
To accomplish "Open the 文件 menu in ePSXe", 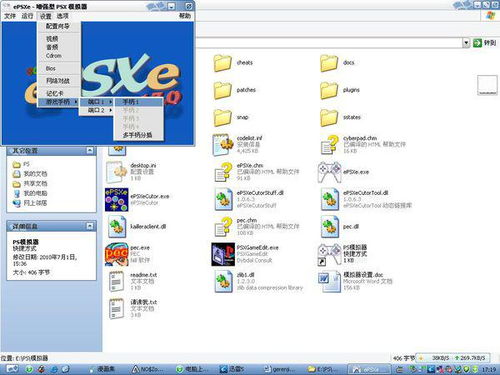I will pos(10,16).
